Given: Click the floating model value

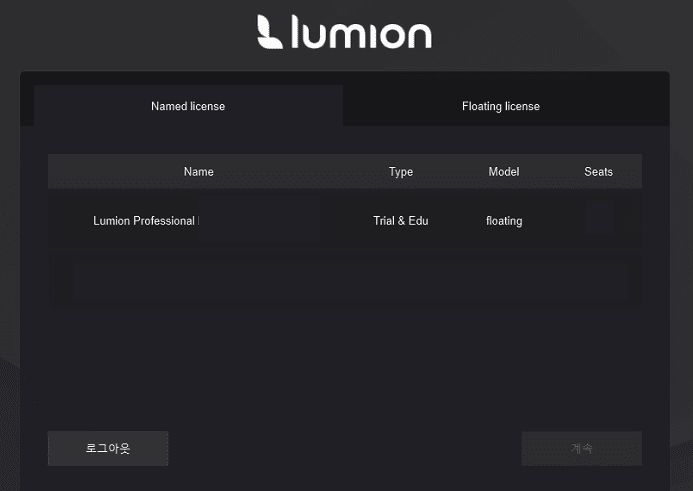Looking at the screenshot, I should [504, 221].
